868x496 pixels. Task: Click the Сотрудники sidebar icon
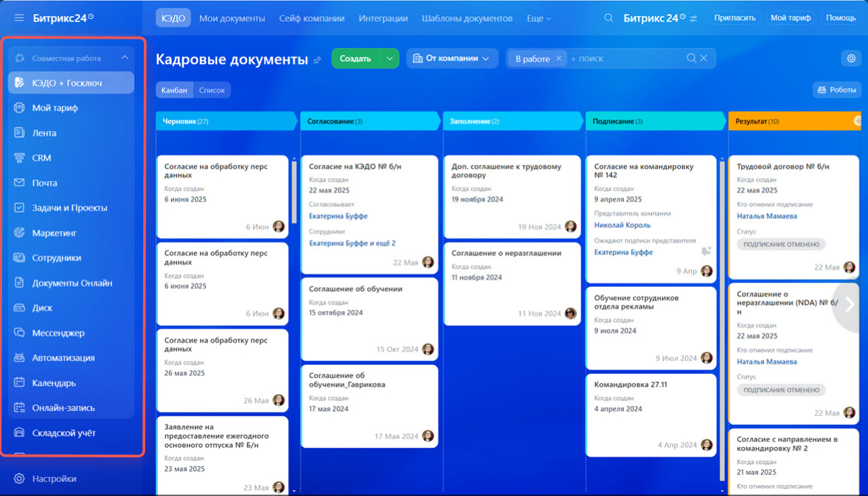point(20,258)
